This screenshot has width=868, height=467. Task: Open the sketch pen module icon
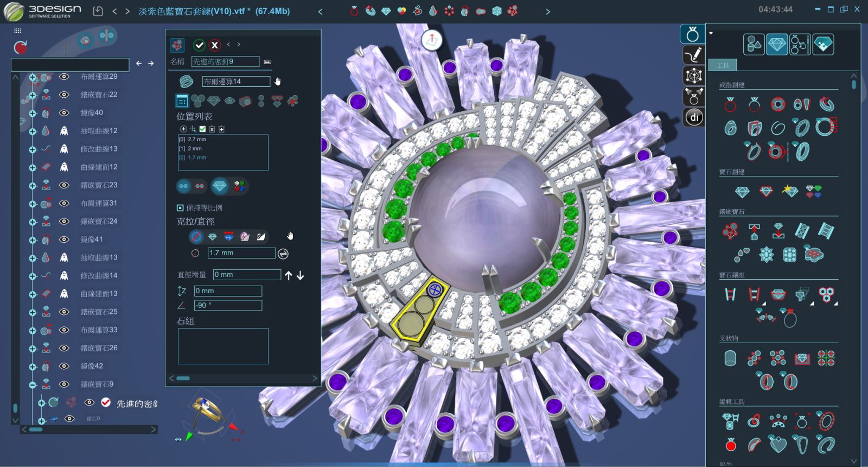pos(693,55)
